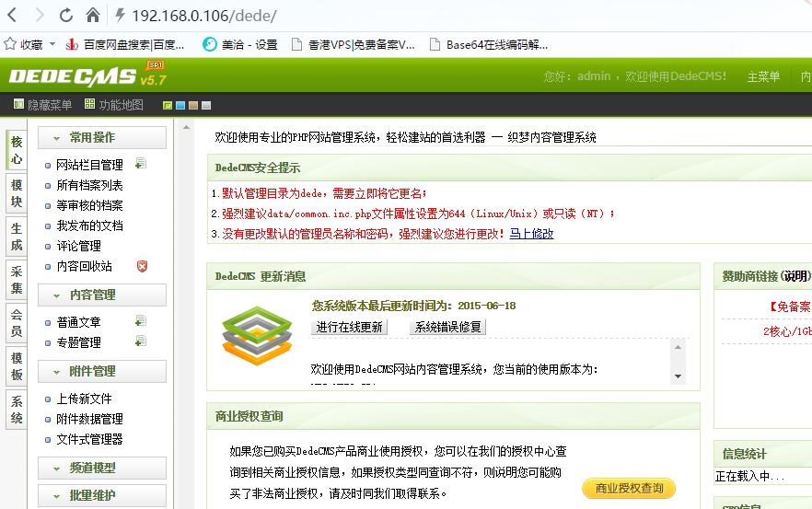812x509 pixels.
Task: Open 百度网盘搜索 bookmark
Action: (125, 45)
